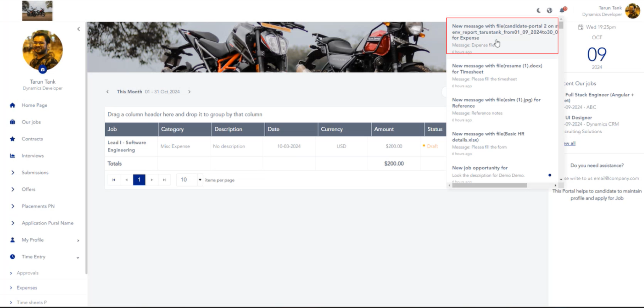Open the Home Page menu item
This screenshot has width=644, height=308.
(x=35, y=105)
